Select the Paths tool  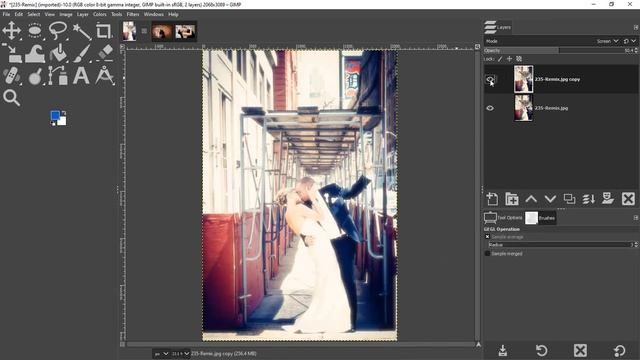click(58, 76)
